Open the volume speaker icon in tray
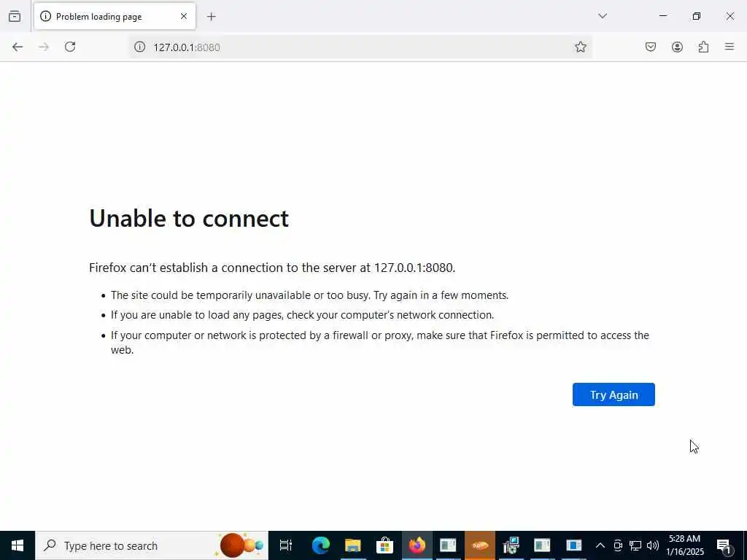 tap(653, 545)
